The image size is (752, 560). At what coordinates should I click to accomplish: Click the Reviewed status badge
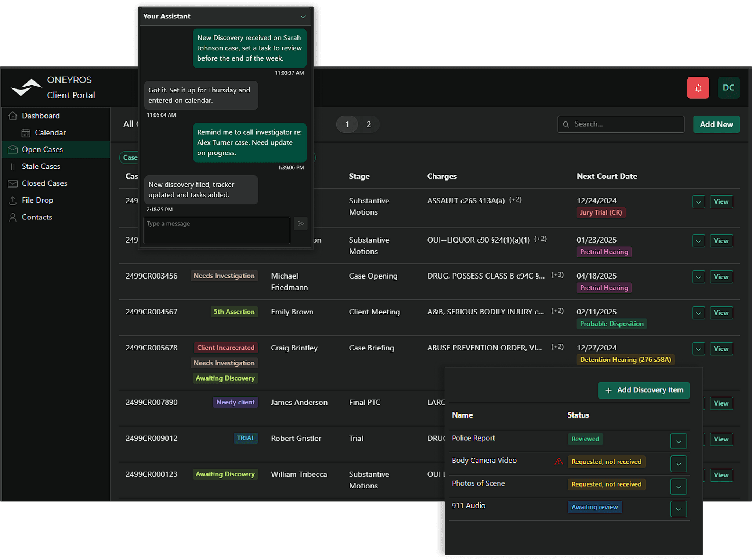coord(585,439)
